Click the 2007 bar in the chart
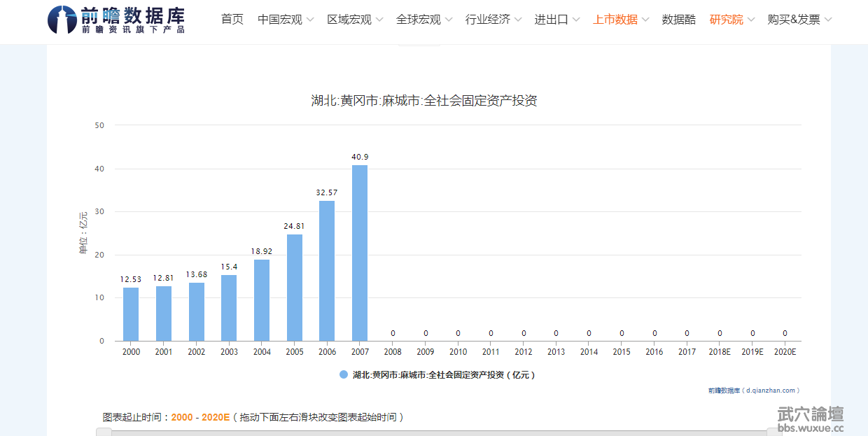The height and width of the screenshot is (436, 868). click(x=360, y=253)
